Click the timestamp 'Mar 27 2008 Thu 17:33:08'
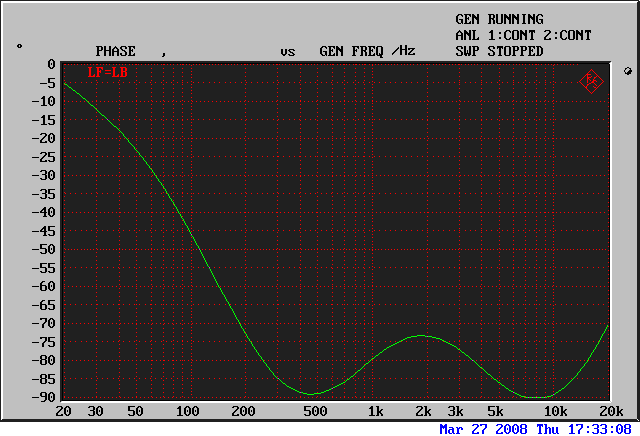This screenshot has width=640, height=436. click(535, 429)
